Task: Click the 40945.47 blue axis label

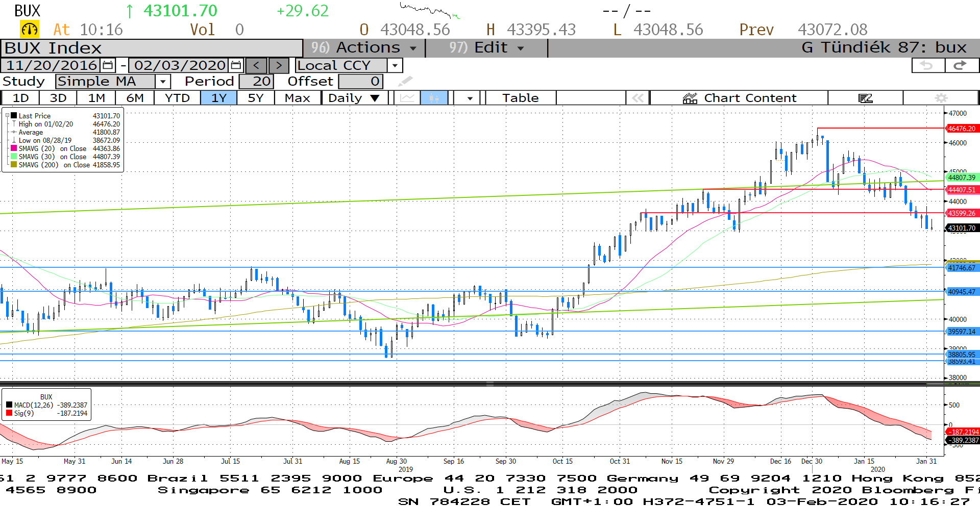Action: 962,292
